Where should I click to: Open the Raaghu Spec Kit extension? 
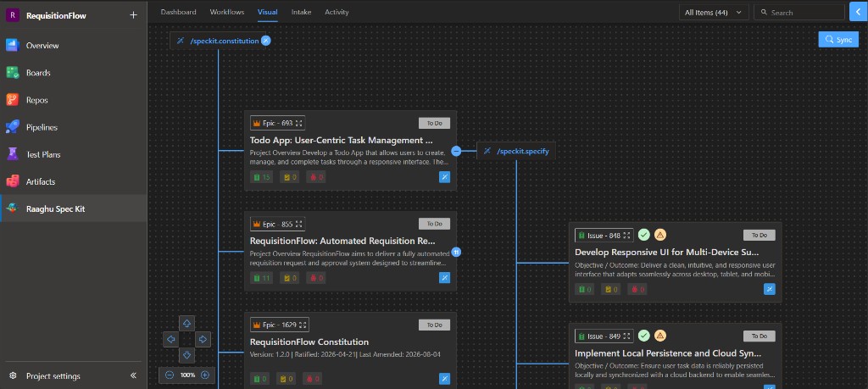click(73, 208)
